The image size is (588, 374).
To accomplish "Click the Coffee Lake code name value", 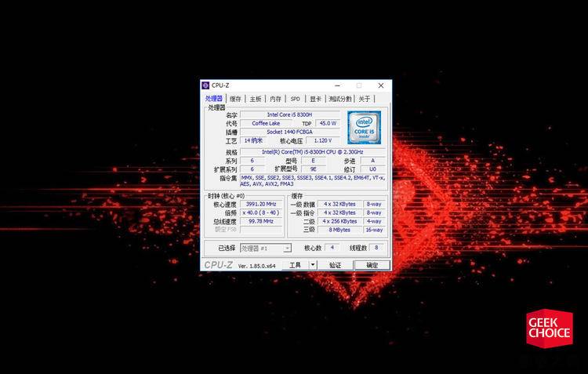I will (266, 123).
